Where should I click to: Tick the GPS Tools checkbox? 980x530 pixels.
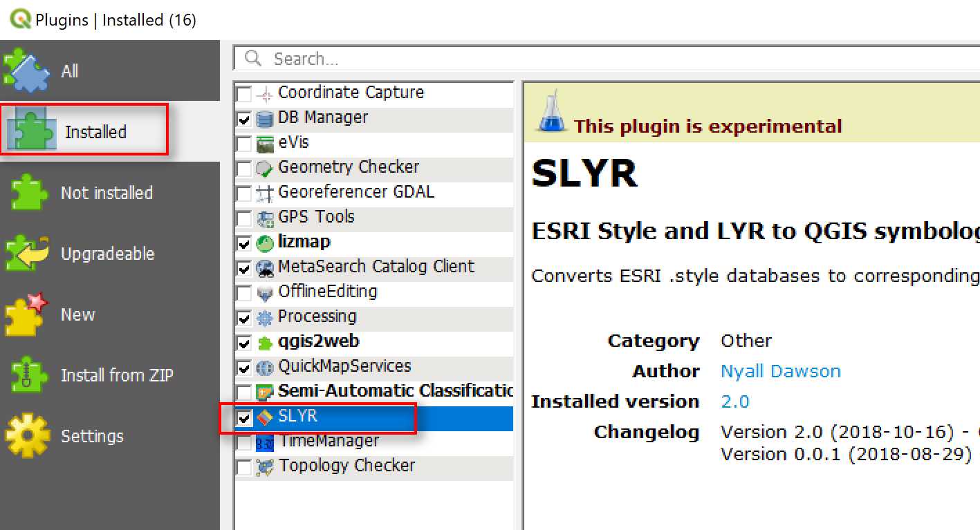244,218
